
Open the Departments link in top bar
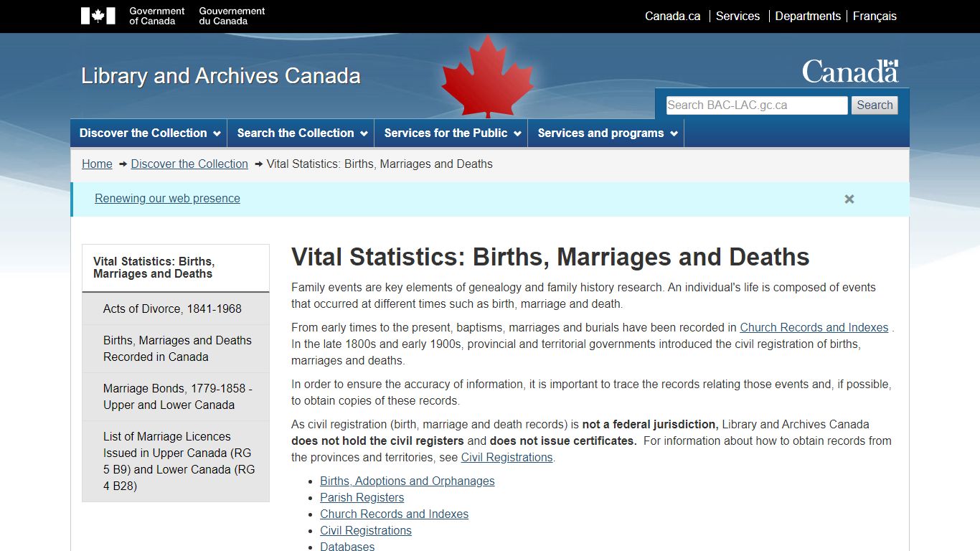808,16
